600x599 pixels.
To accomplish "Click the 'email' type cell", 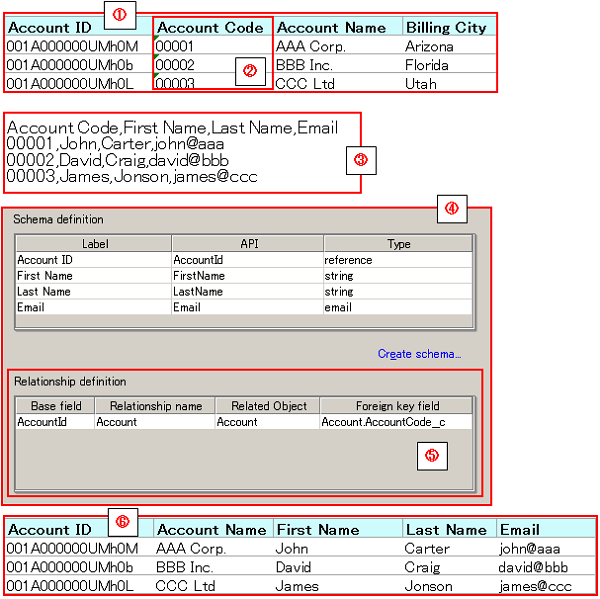I will tap(338, 308).
